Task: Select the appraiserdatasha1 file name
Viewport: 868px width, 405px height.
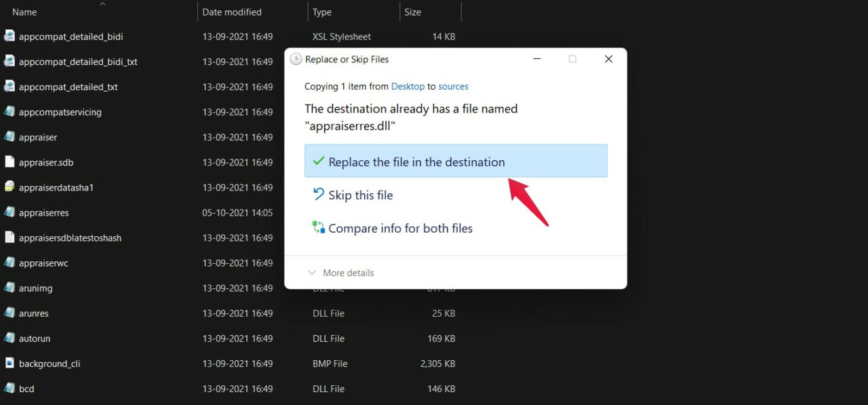Action: click(x=56, y=187)
